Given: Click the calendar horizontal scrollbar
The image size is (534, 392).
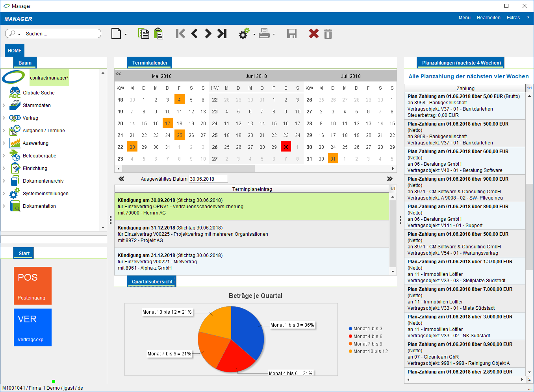Looking at the screenshot, I should pyautogui.click(x=189, y=169).
